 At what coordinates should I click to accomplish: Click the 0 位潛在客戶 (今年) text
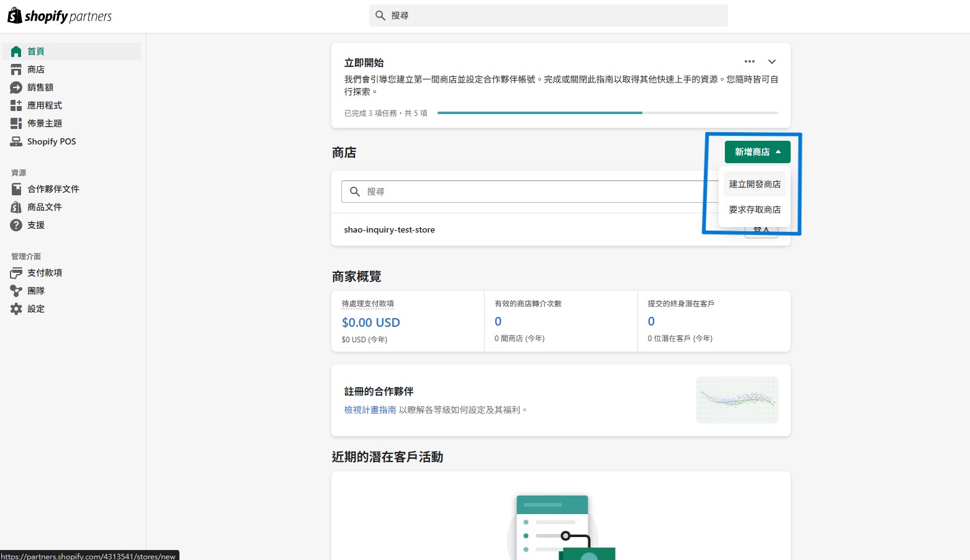tap(680, 339)
